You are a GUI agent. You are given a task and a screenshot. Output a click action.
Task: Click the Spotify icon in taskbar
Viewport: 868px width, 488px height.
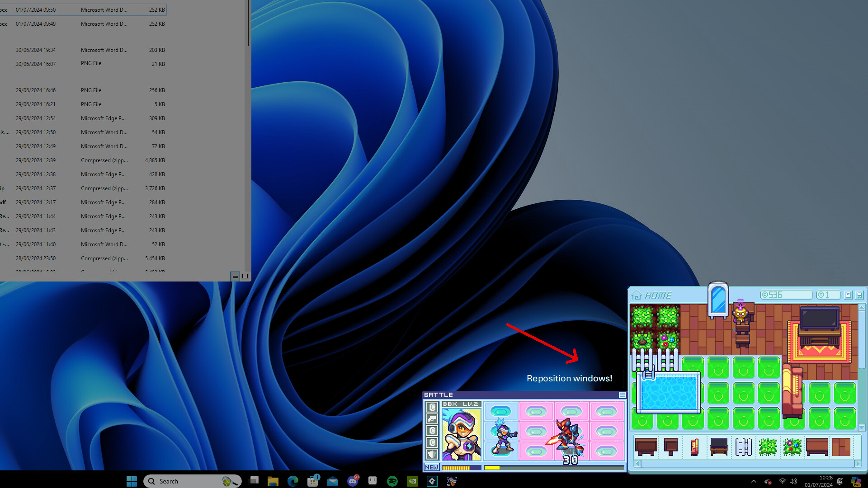[x=392, y=481]
